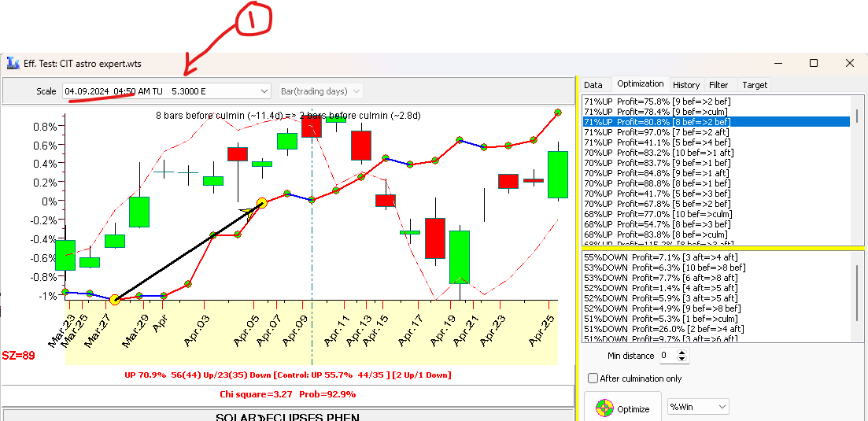
Task: Click the UP 70.9% statistics line
Action: (288, 375)
